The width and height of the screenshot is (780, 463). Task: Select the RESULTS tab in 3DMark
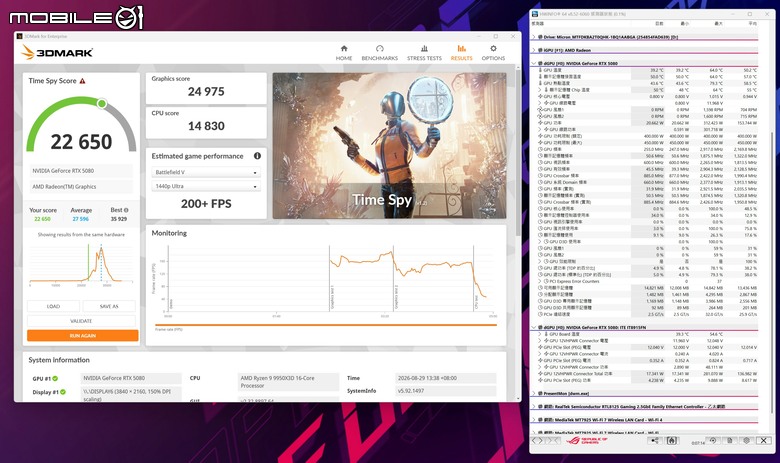click(x=462, y=53)
